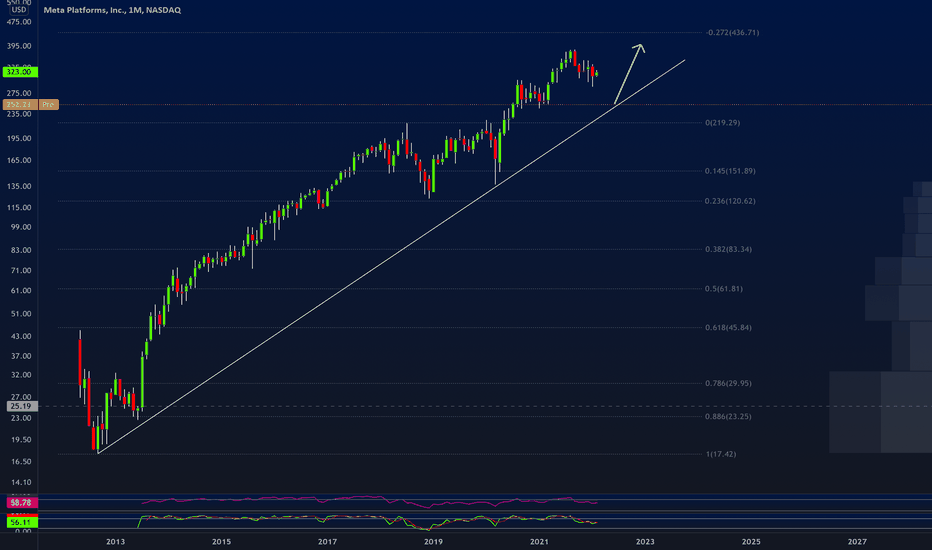
Task: Select the 1(17.42) Fibonacci label
Action: (x=720, y=454)
